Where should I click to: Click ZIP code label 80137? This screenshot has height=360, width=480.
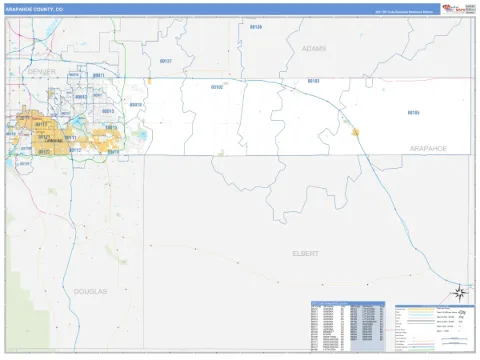click(x=166, y=61)
